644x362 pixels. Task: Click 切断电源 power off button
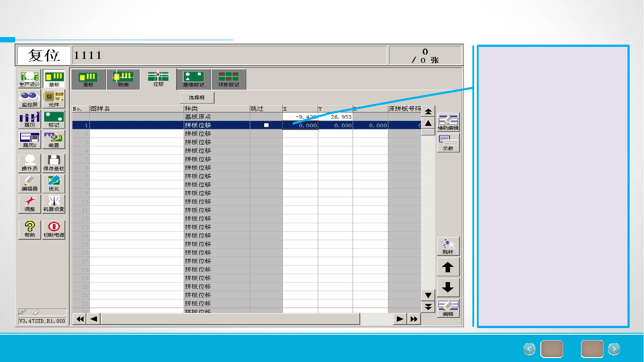54,230
